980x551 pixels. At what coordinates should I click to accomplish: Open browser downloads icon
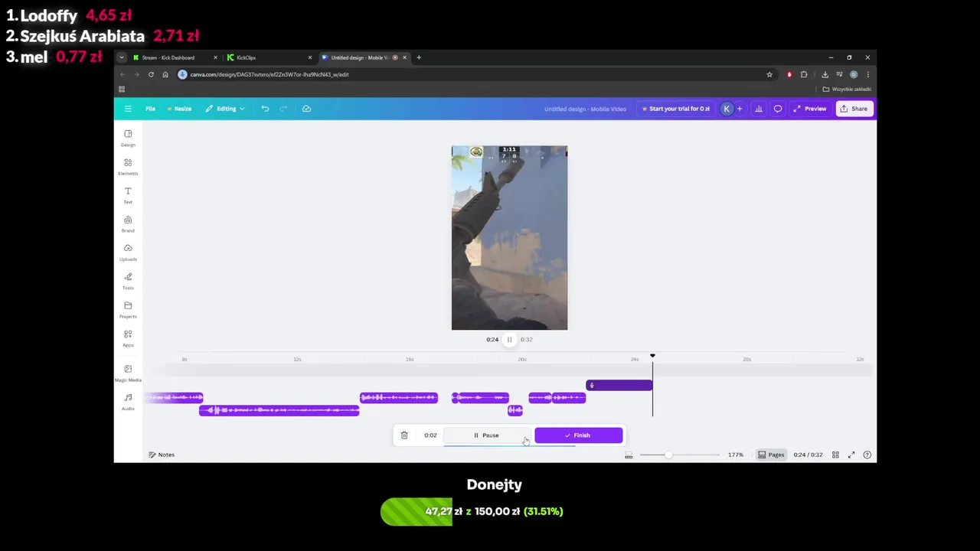(x=825, y=74)
